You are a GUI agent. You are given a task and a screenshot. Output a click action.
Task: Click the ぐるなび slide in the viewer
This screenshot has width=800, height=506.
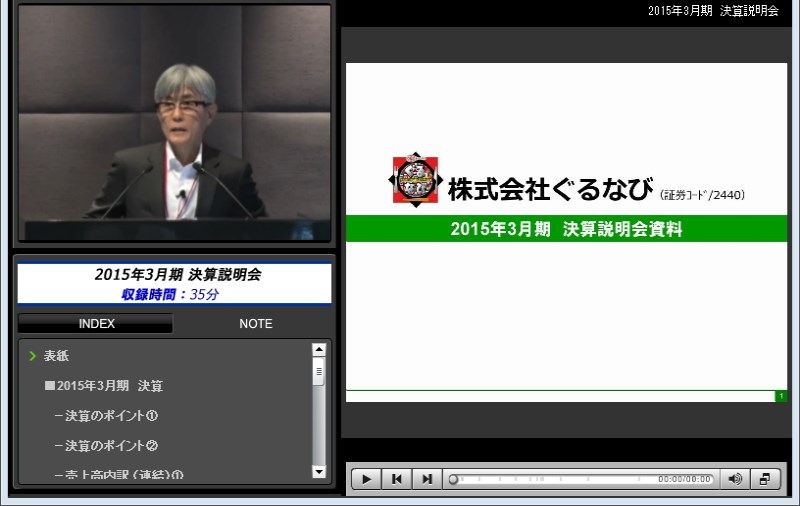point(566,232)
